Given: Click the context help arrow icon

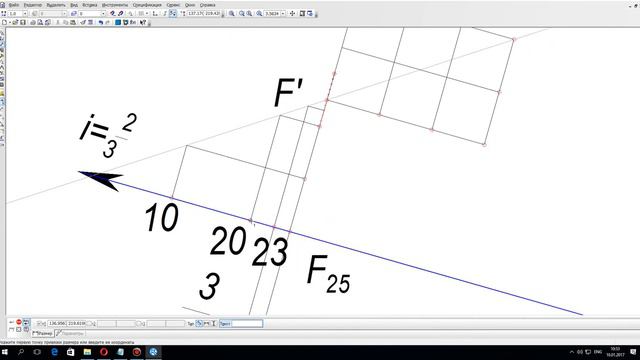Looking at the screenshot, I should [143, 22].
